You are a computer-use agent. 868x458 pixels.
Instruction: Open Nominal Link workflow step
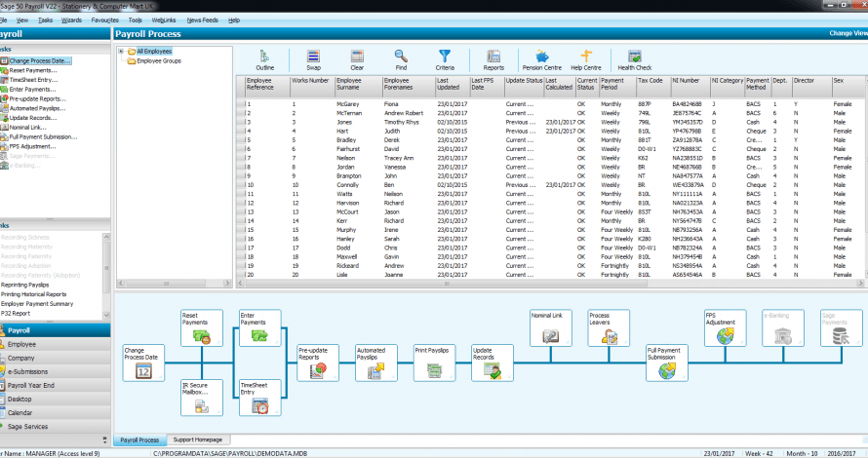point(550,328)
